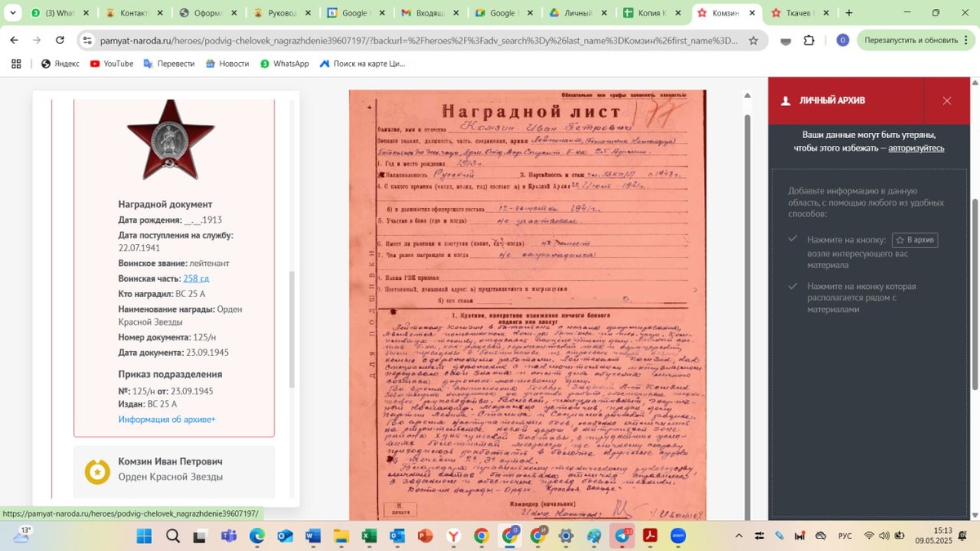Open the Chrome profile avatar
980x551 pixels.
click(842, 40)
